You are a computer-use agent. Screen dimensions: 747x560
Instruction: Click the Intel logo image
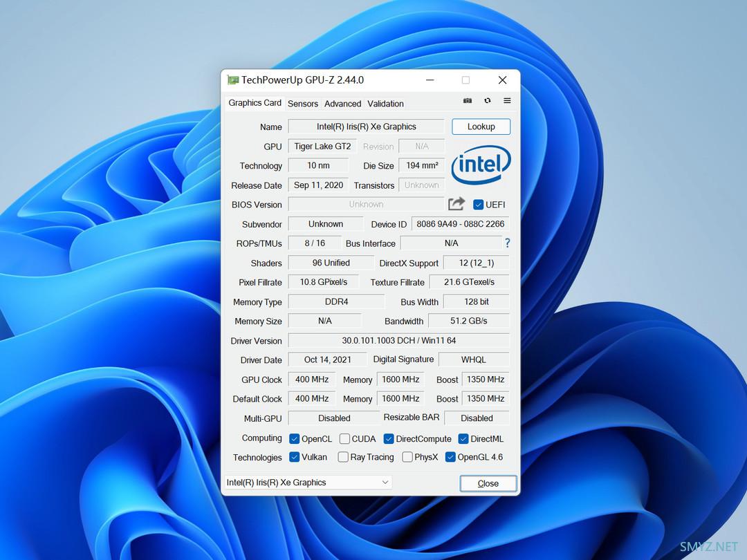(x=481, y=166)
